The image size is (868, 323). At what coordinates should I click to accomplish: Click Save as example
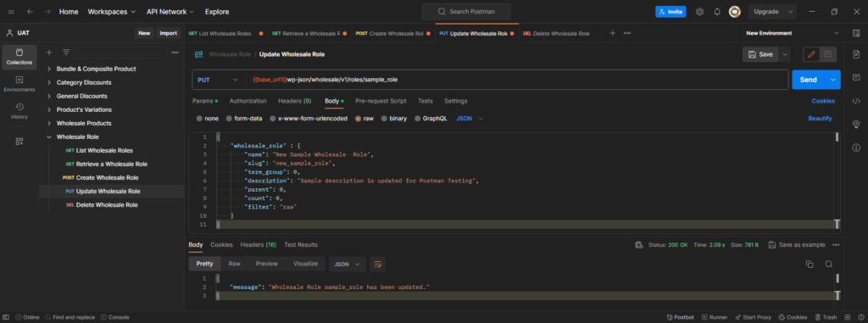pos(797,245)
